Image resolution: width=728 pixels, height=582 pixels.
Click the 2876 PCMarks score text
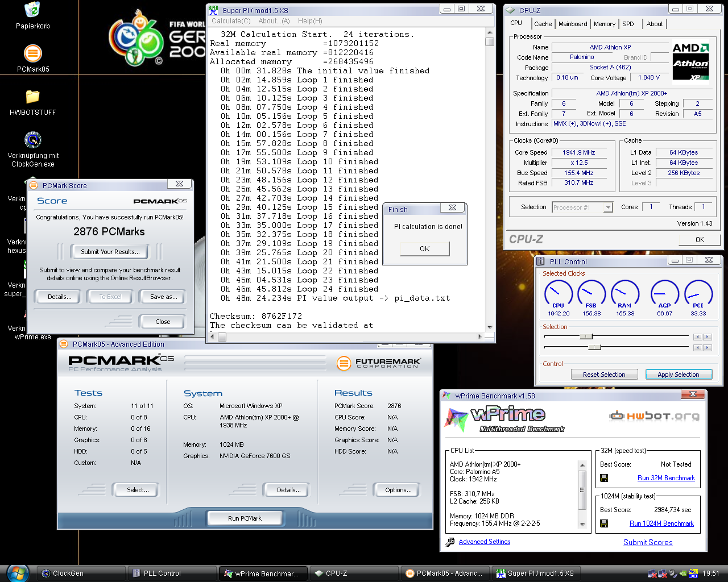coord(109,231)
